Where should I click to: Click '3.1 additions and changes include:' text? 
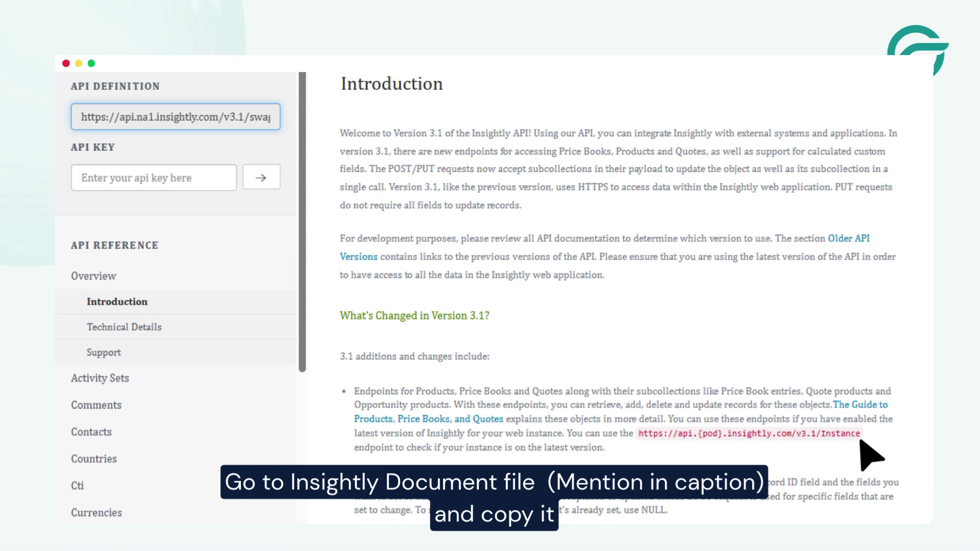pos(414,357)
